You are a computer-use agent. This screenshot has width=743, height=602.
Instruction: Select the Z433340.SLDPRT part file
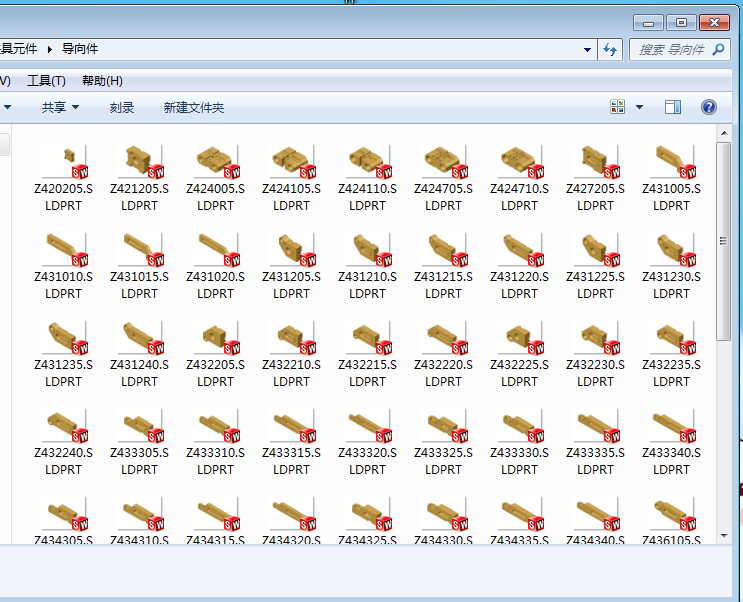tap(671, 442)
